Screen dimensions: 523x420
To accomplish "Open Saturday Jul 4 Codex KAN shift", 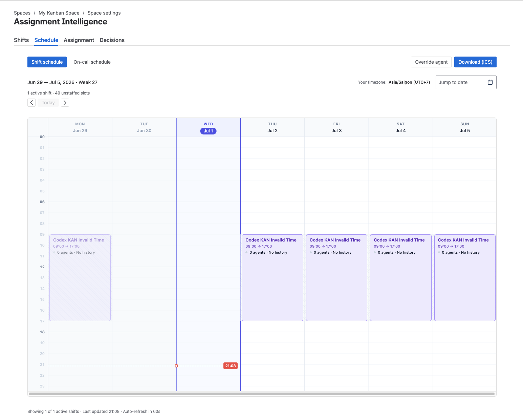I will [x=401, y=278].
